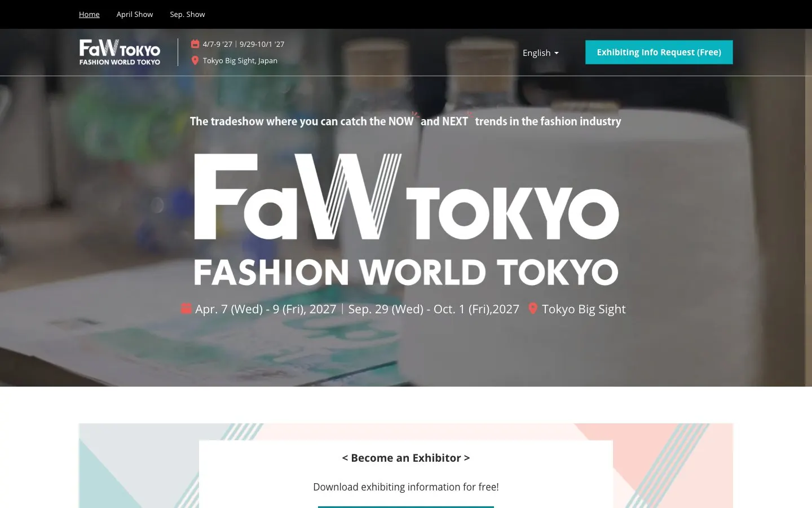Click Download exhibiting information for free text
The width and height of the screenshot is (812, 508).
[406, 487]
